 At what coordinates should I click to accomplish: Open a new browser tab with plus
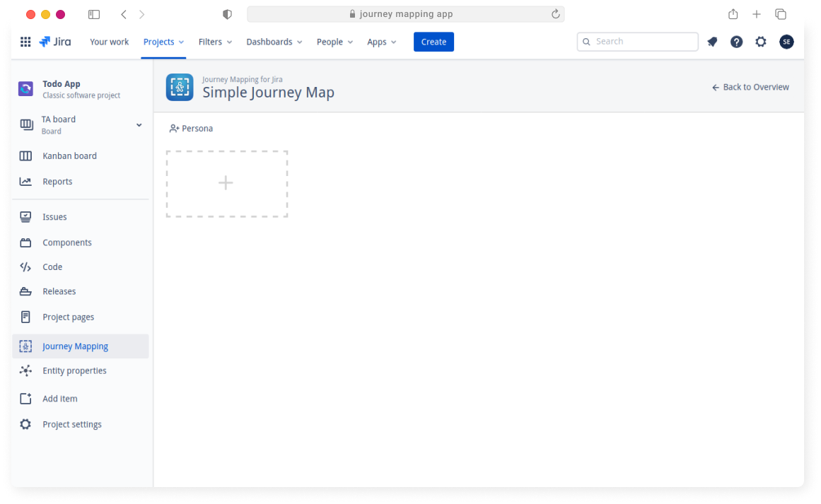757,15
